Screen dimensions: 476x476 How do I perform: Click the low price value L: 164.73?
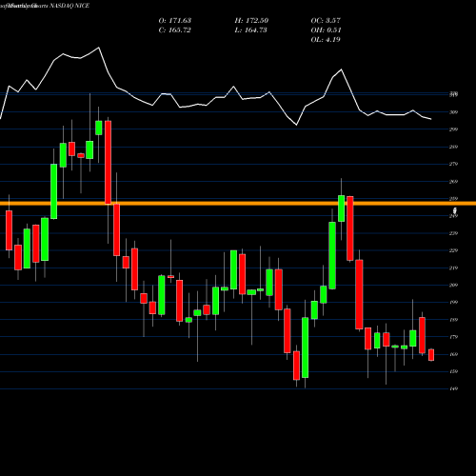(x=250, y=30)
